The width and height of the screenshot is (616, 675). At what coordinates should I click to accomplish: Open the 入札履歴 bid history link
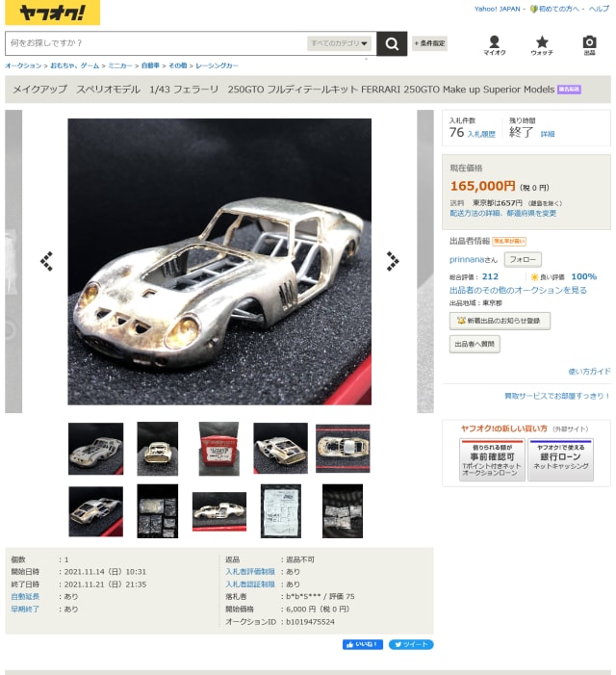[x=481, y=134]
